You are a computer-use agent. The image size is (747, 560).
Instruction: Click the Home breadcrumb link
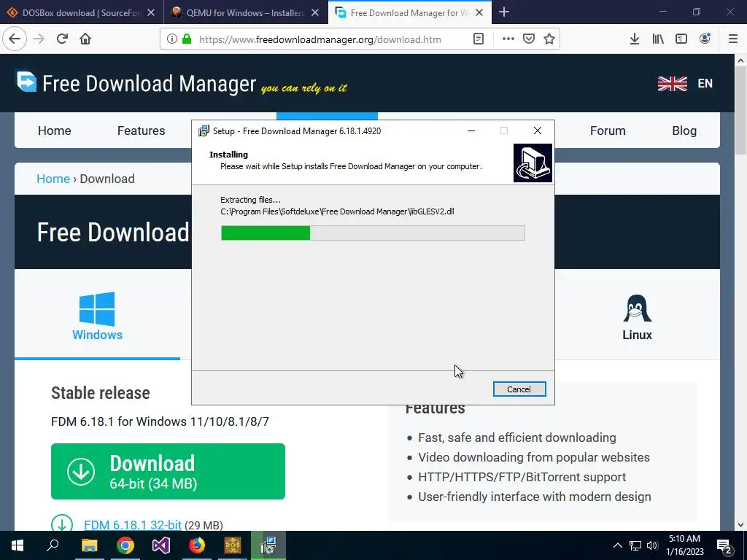[53, 179]
